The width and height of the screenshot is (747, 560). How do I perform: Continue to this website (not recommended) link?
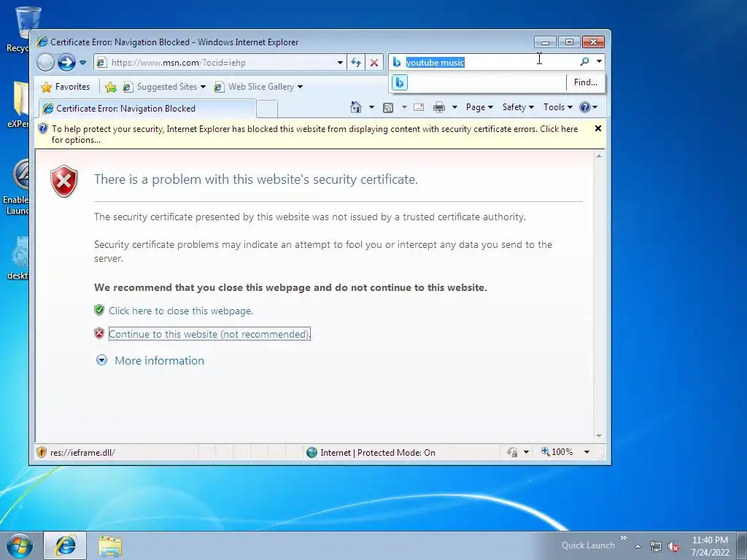(209, 334)
